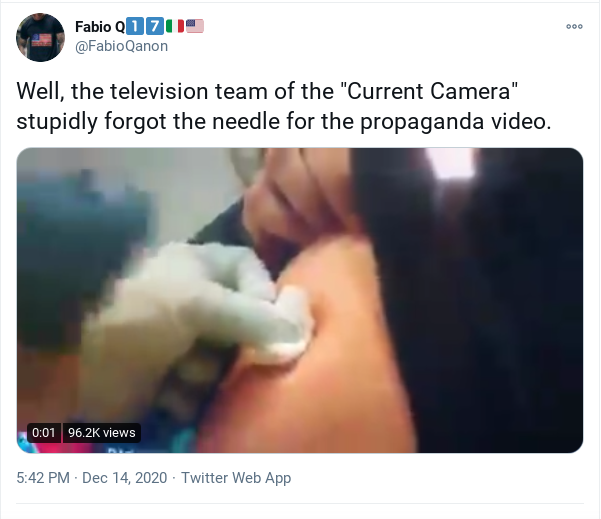Click the Italian flag emoji in name
The image size is (601, 519).
175,26
